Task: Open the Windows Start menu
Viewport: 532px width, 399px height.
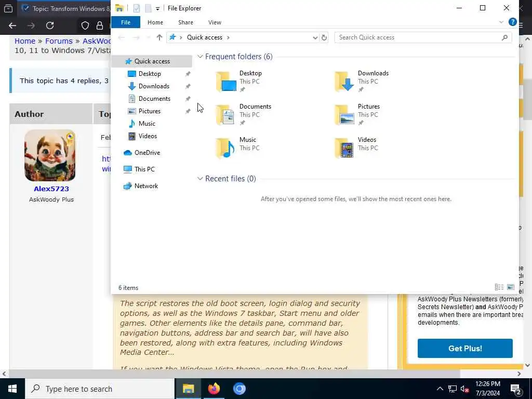Action: coord(12,389)
